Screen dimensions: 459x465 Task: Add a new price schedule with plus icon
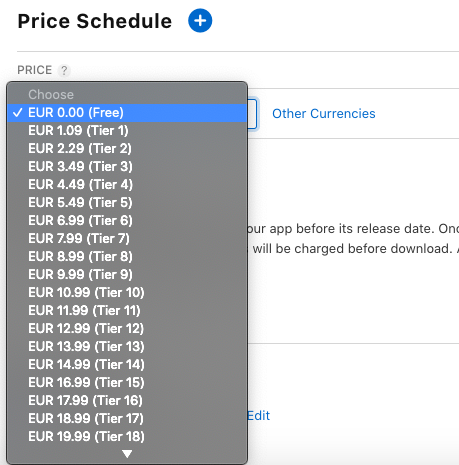[200, 21]
